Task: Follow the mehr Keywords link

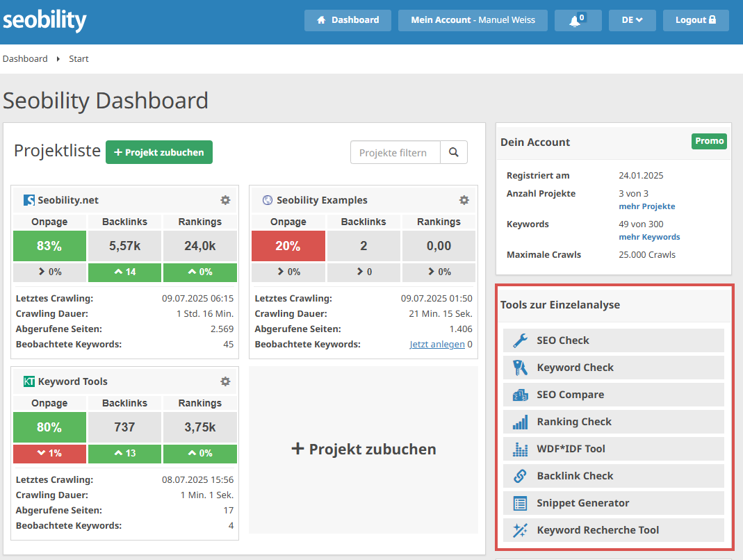Action: tap(649, 237)
